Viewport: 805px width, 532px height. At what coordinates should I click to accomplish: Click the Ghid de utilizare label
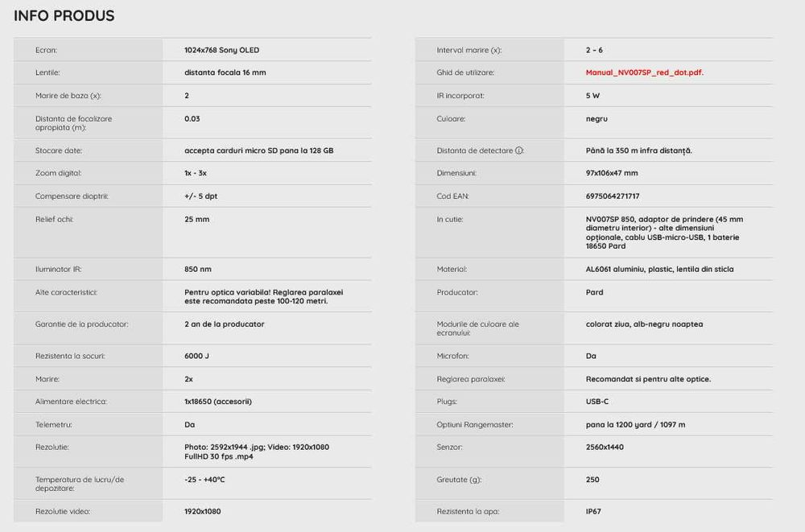pos(465,72)
